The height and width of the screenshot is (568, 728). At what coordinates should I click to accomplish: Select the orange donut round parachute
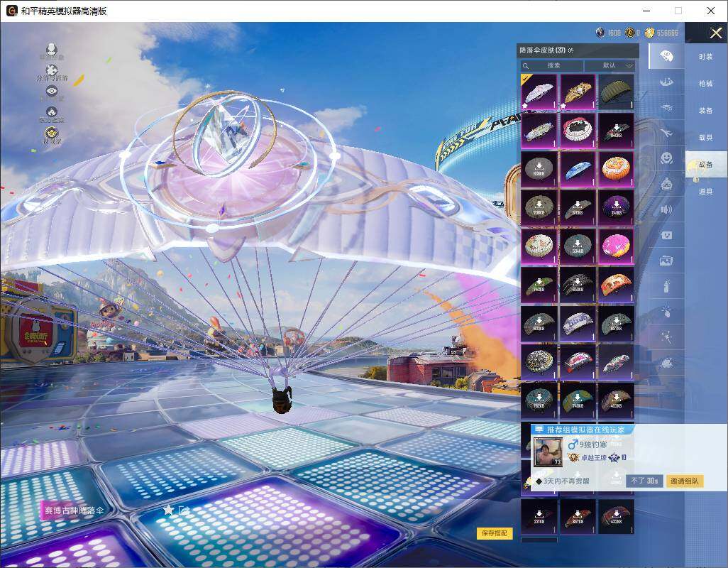click(x=616, y=169)
